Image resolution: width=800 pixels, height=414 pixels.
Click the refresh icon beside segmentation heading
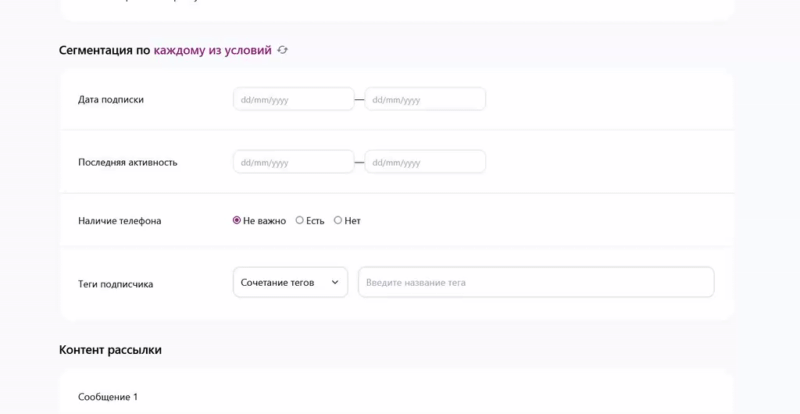point(283,50)
